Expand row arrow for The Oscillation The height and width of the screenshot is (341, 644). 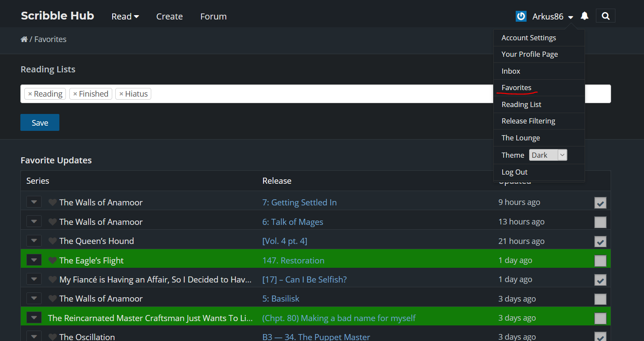34,337
